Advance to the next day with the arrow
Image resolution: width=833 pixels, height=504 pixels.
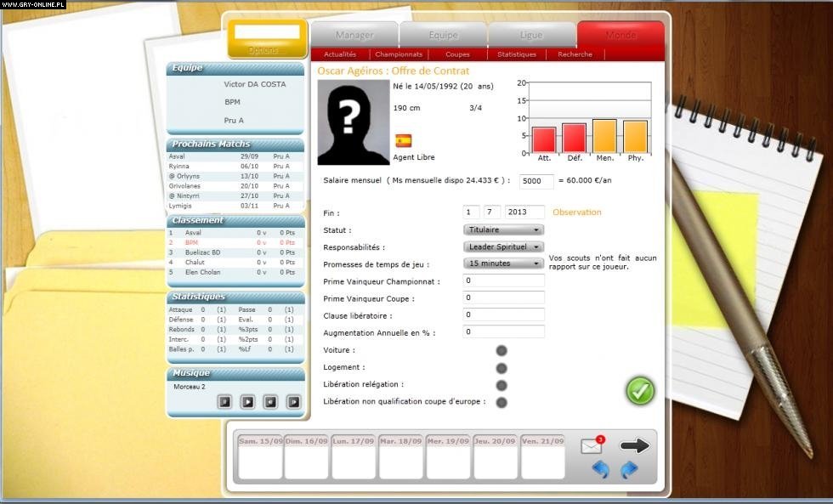click(632, 444)
